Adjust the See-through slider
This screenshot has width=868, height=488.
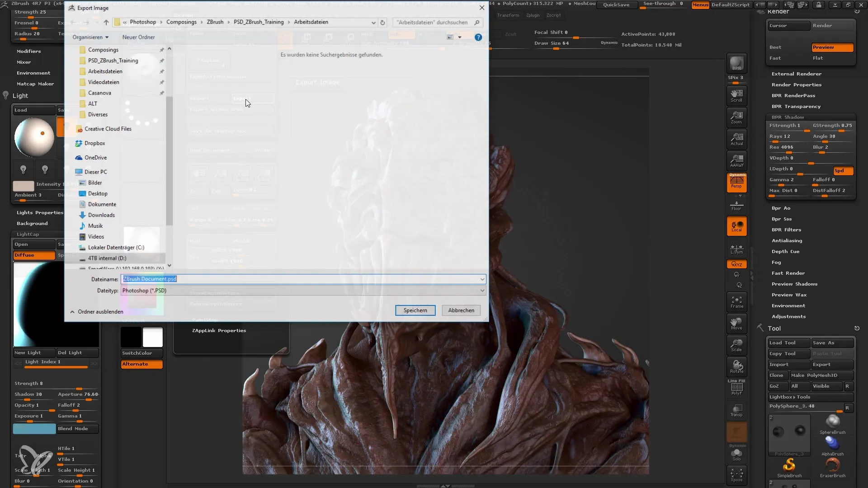[x=663, y=5]
